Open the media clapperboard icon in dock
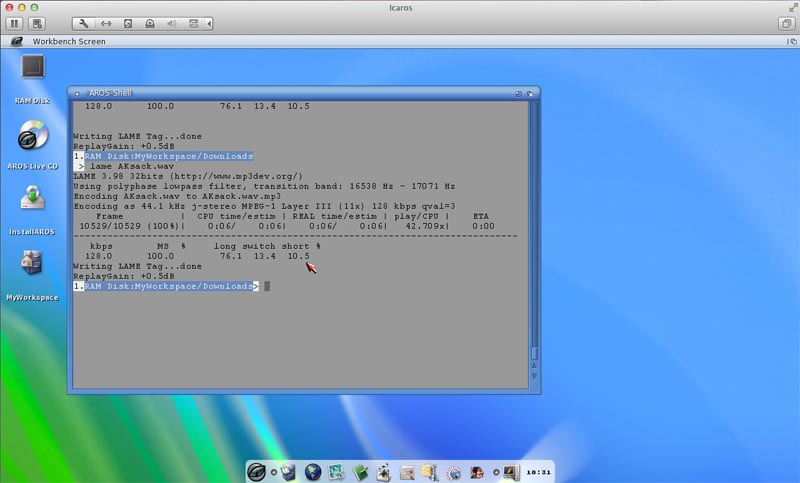 click(x=383, y=472)
